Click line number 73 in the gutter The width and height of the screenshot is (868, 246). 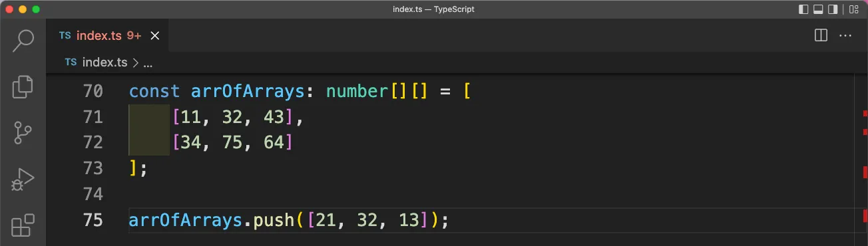click(93, 168)
